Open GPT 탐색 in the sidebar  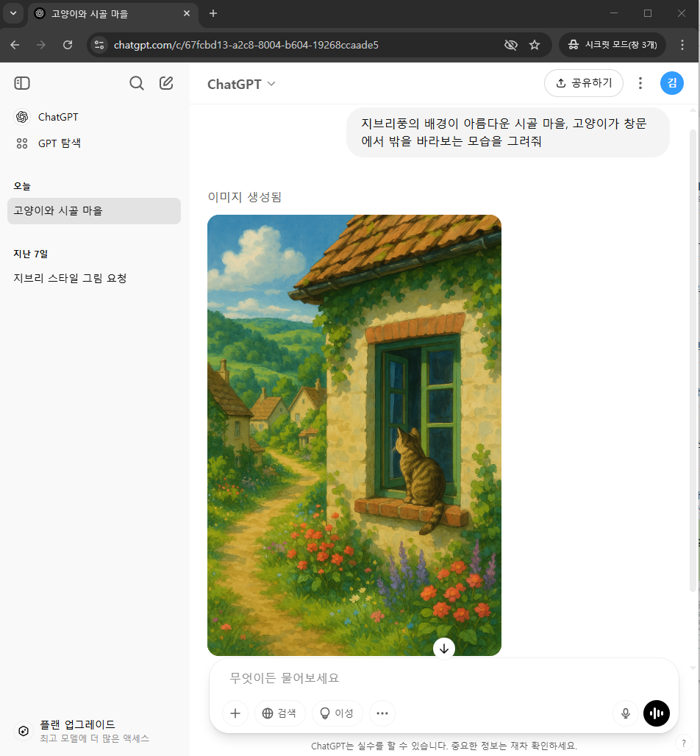pyautogui.click(x=47, y=143)
